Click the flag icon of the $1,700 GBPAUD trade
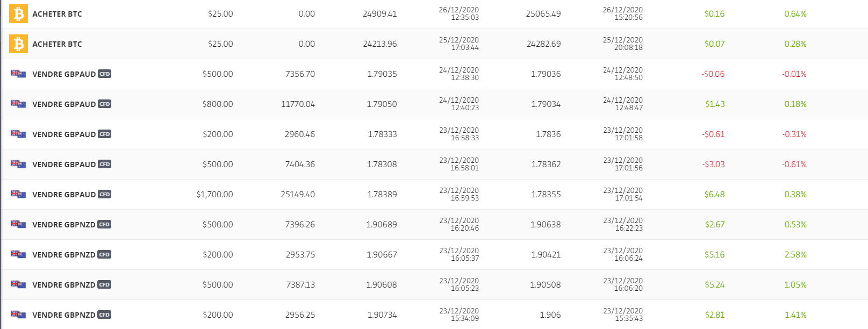Viewport: 868px width, 329px height. (18, 194)
